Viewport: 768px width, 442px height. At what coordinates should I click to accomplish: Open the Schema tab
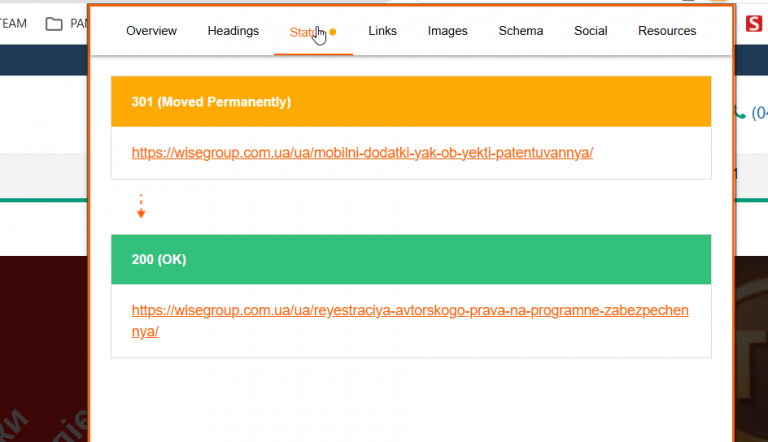click(x=521, y=31)
